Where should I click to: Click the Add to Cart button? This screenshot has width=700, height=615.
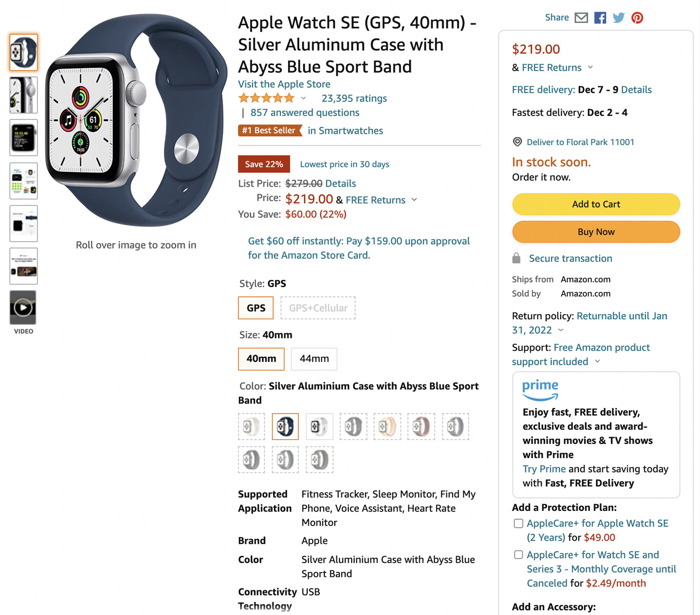pyautogui.click(x=596, y=204)
